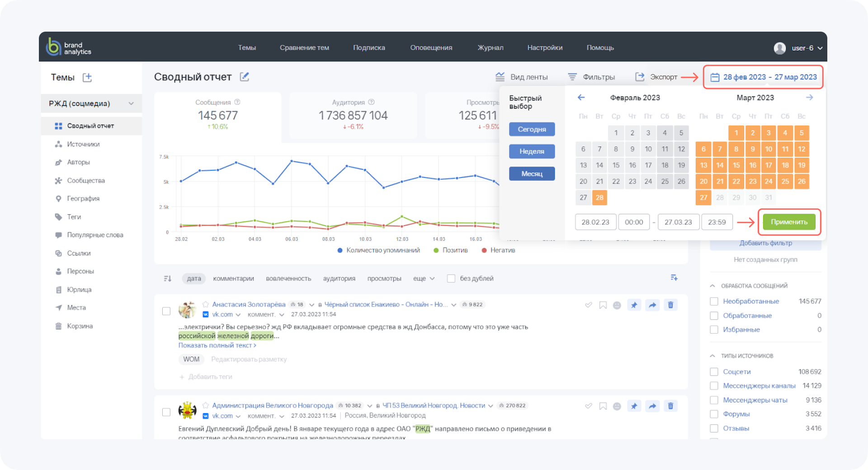Open Оповещения in top navigation
The width and height of the screenshot is (868, 470).
(x=431, y=47)
